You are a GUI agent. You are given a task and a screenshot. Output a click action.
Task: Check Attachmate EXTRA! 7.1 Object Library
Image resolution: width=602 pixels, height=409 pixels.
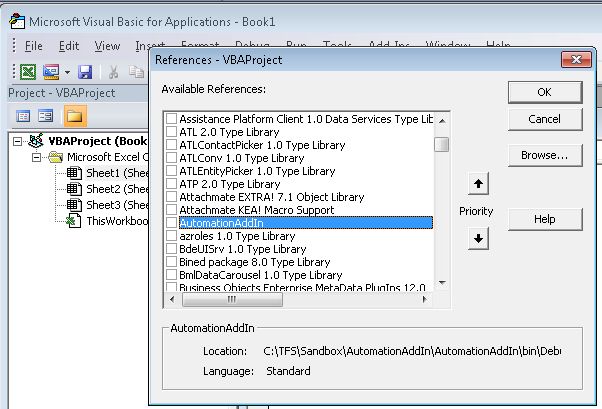tap(171, 197)
